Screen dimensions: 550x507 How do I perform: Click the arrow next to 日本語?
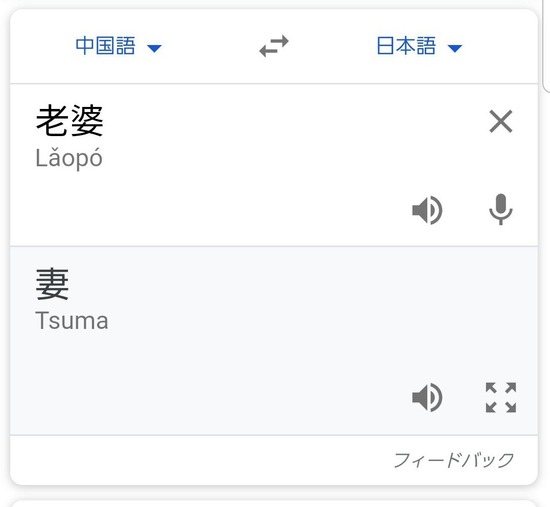pyautogui.click(x=455, y=48)
